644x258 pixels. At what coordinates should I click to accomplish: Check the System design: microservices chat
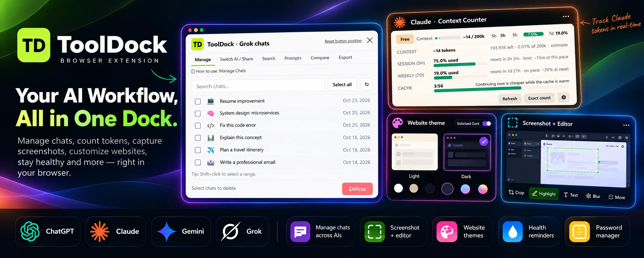[x=198, y=114]
